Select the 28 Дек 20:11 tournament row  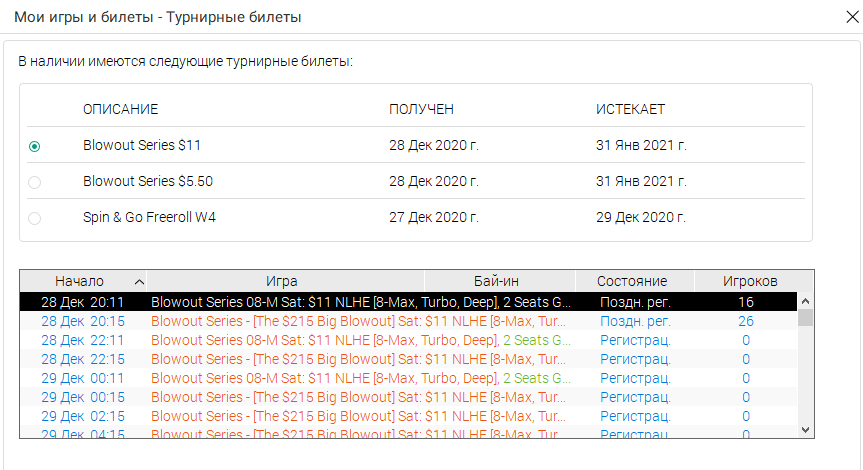tap(408, 302)
